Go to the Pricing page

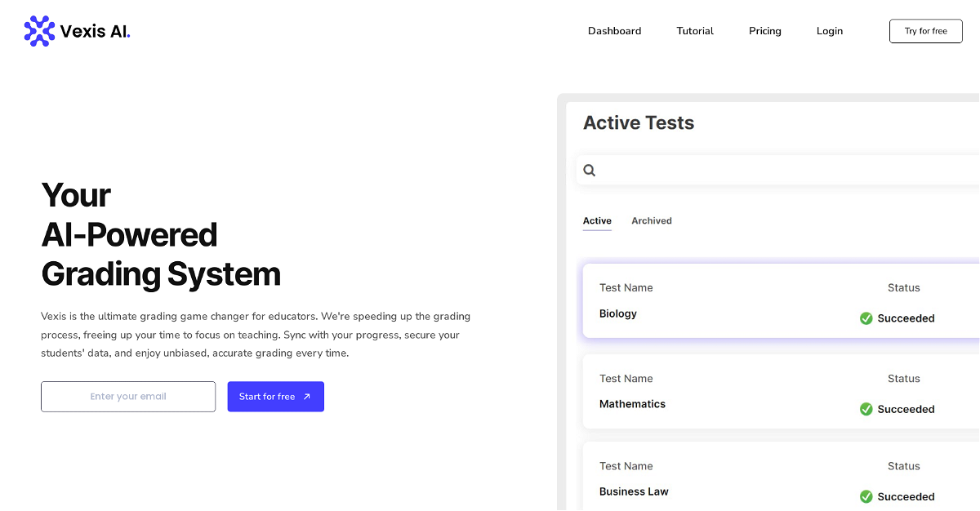pos(765,31)
